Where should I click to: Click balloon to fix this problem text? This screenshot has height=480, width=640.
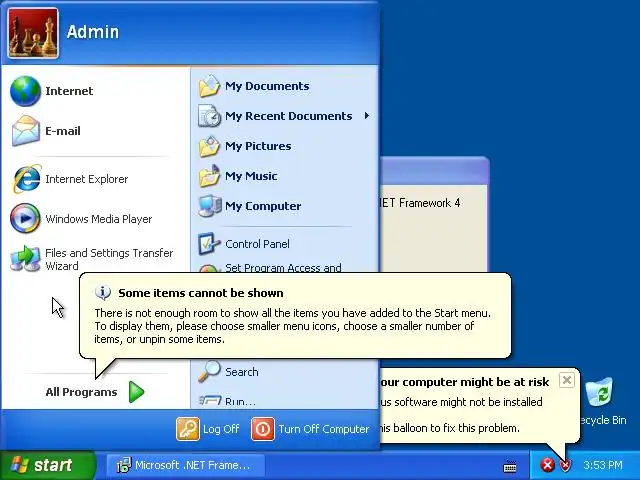tap(450, 428)
